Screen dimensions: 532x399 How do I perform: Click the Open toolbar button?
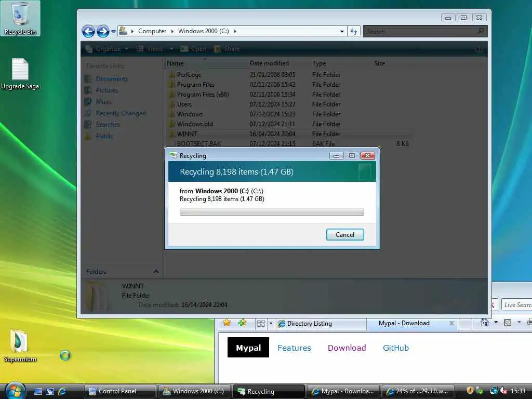tap(194, 49)
